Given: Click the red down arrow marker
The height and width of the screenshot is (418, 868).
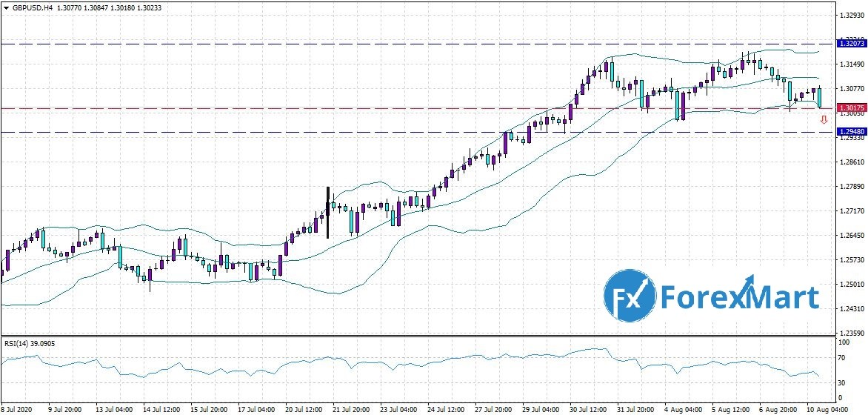Looking at the screenshot, I should point(823,119).
